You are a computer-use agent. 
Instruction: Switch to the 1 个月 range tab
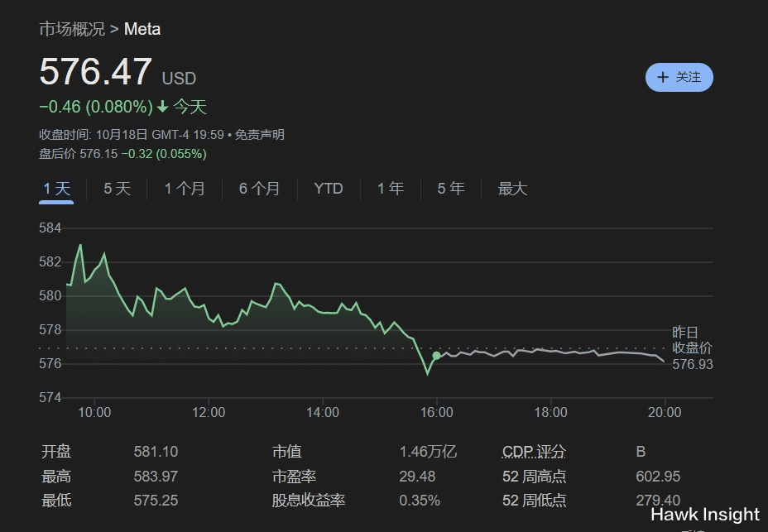pos(185,189)
